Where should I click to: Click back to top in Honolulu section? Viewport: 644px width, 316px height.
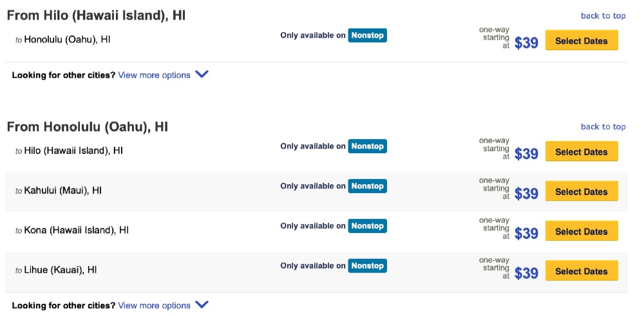pos(603,126)
